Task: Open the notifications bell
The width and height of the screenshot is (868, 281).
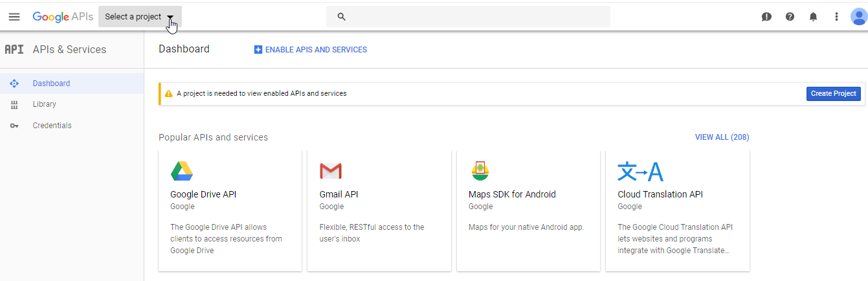Action: coord(813,17)
